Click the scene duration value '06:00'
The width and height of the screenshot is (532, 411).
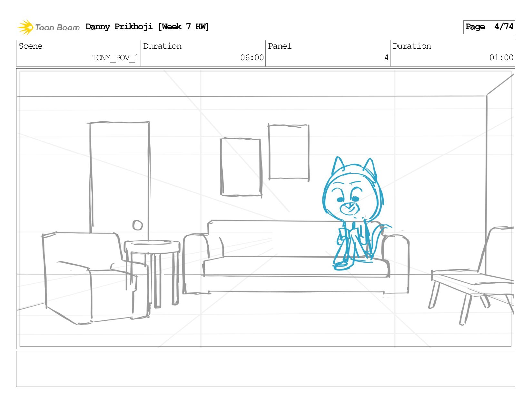252,58
